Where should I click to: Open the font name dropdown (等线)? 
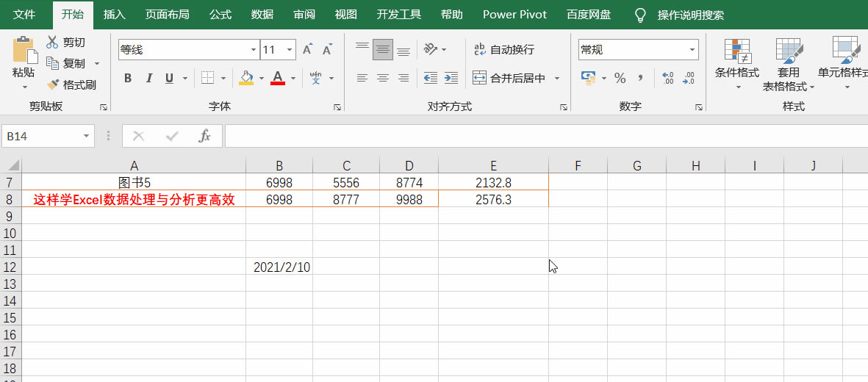(x=254, y=50)
